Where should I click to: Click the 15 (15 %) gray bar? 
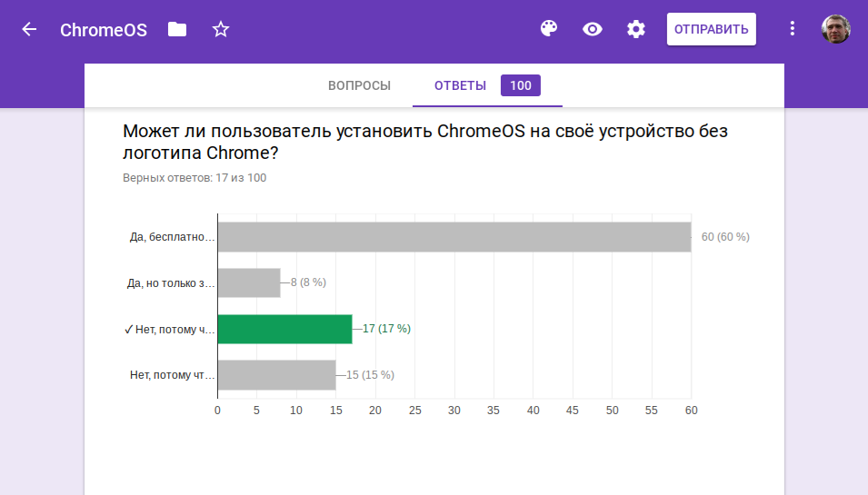(277, 375)
